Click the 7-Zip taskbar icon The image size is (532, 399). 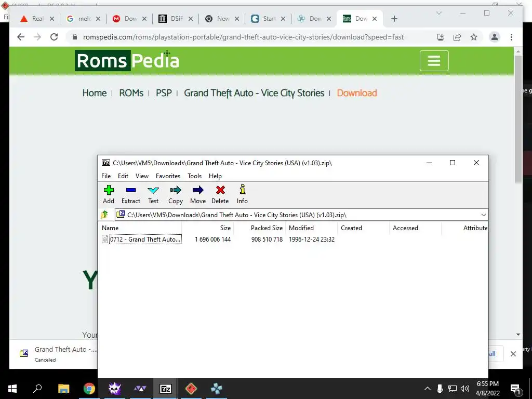[165, 389]
